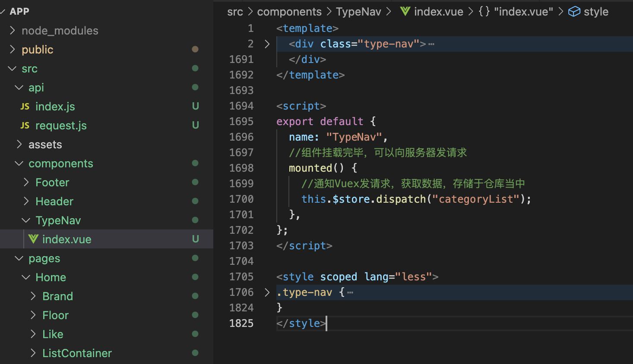Unfold the collapsed div at line 2
The width and height of the screenshot is (633, 364).
point(267,44)
